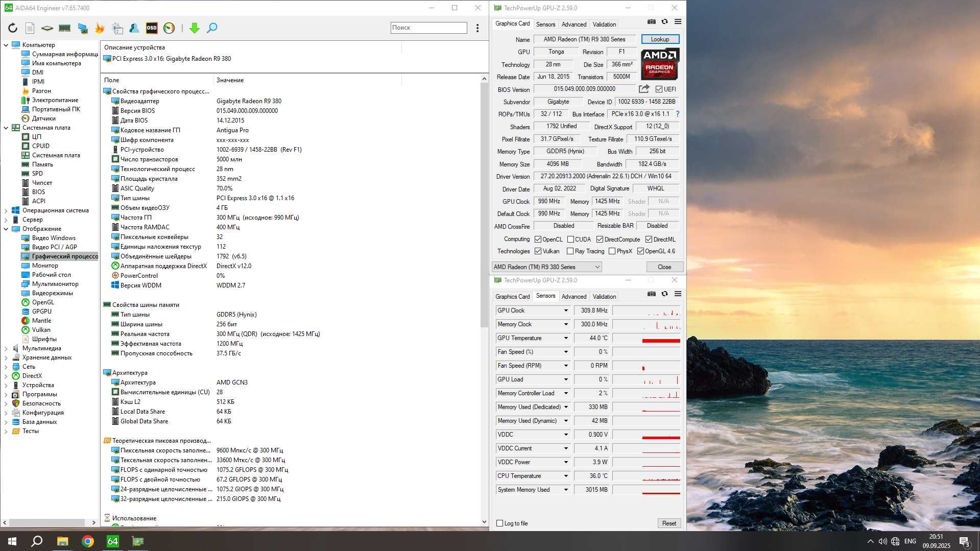Toggle the OpenCL checkbox
Viewport: 980px width, 551px height.
538,239
